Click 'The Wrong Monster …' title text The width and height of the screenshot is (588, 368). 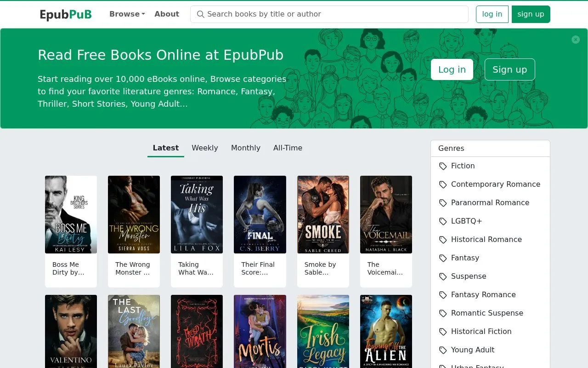point(133,268)
